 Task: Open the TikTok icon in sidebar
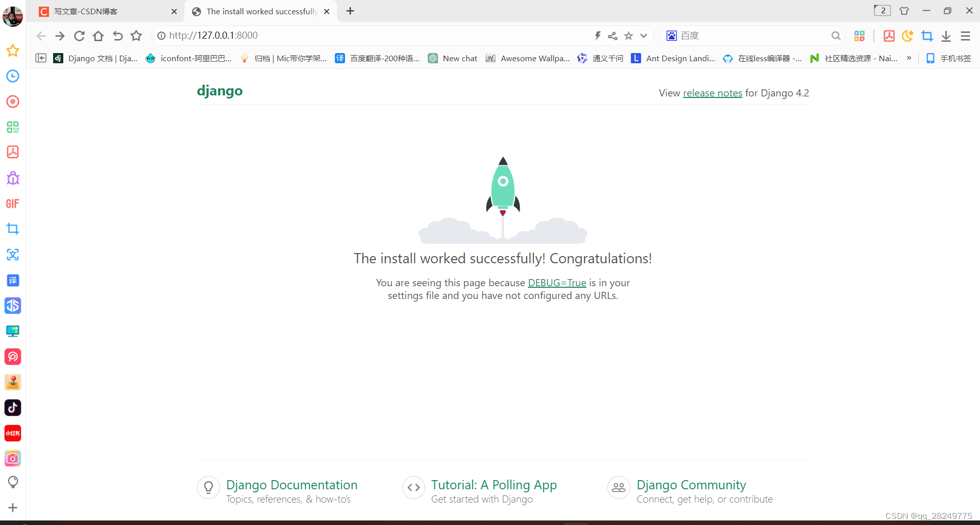[x=13, y=408]
